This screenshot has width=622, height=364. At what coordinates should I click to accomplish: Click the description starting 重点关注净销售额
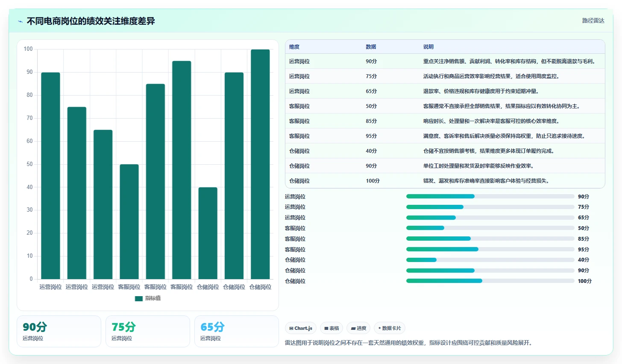pyautogui.click(x=509, y=61)
